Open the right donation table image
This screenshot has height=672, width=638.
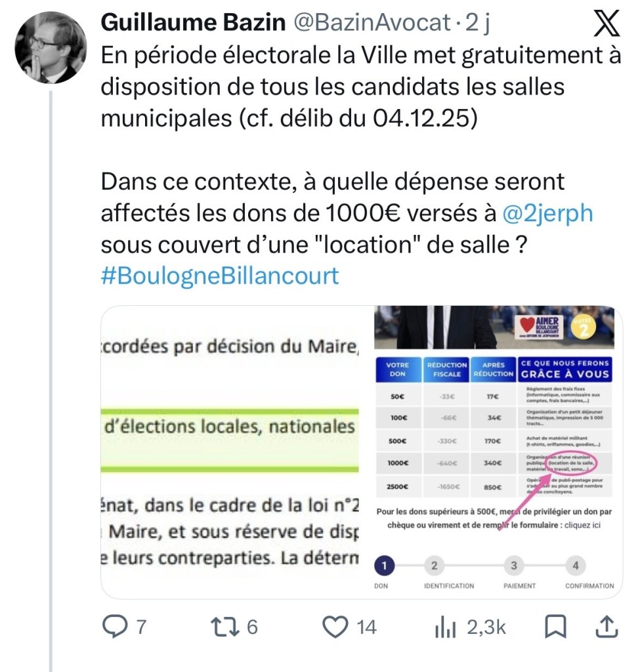[494, 451]
